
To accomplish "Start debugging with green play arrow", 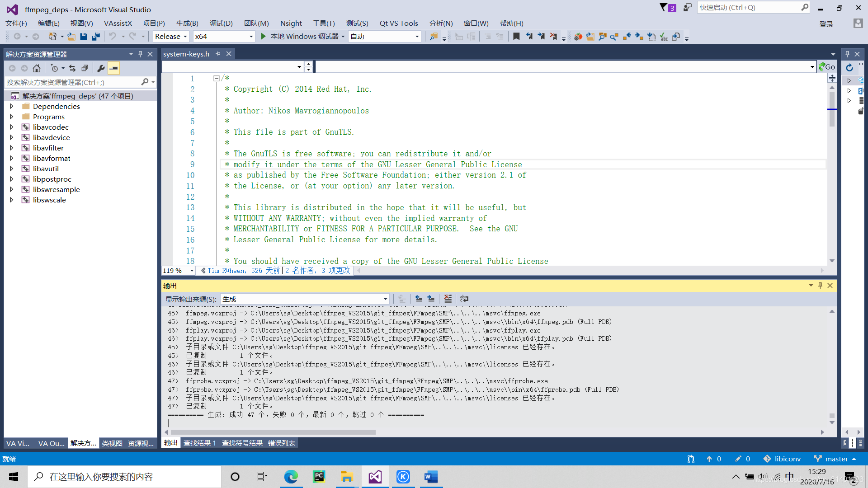I will pos(264,37).
